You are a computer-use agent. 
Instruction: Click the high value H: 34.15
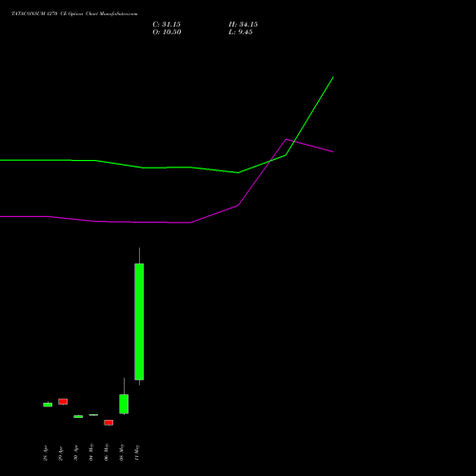coord(243,25)
